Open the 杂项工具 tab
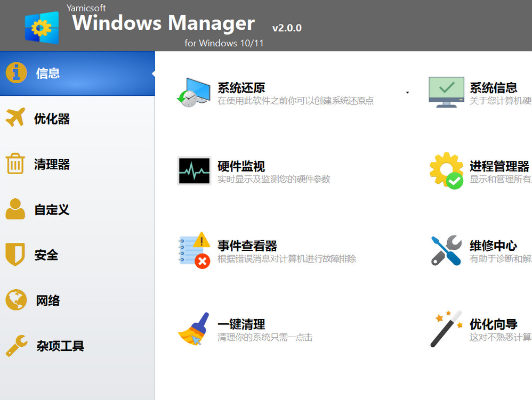Viewport: 532px width, 400px height. click(77, 346)
